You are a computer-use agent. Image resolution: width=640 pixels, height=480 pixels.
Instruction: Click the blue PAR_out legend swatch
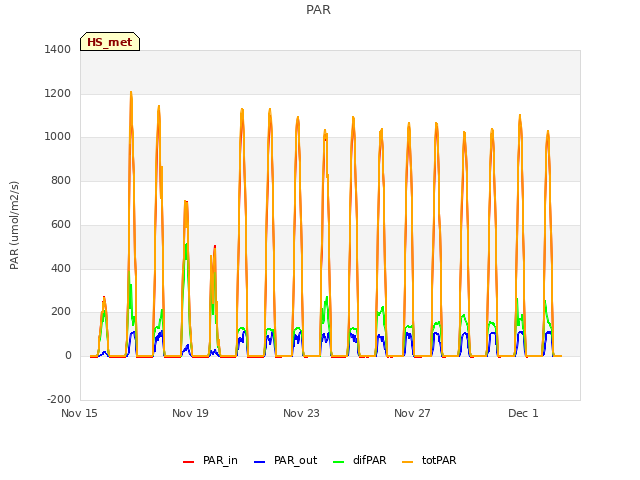(x=260, y=462)
